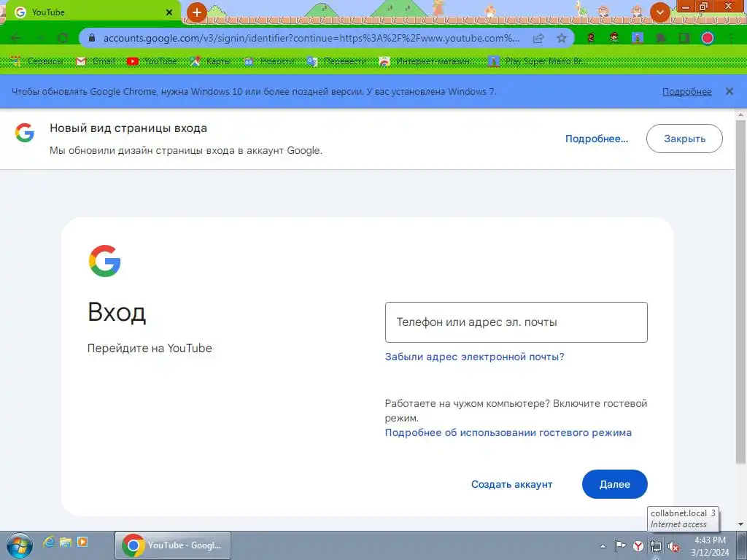Open the Перевести bookmark
Viewport: 747px width, 560px height.
[x=337, y=61]
